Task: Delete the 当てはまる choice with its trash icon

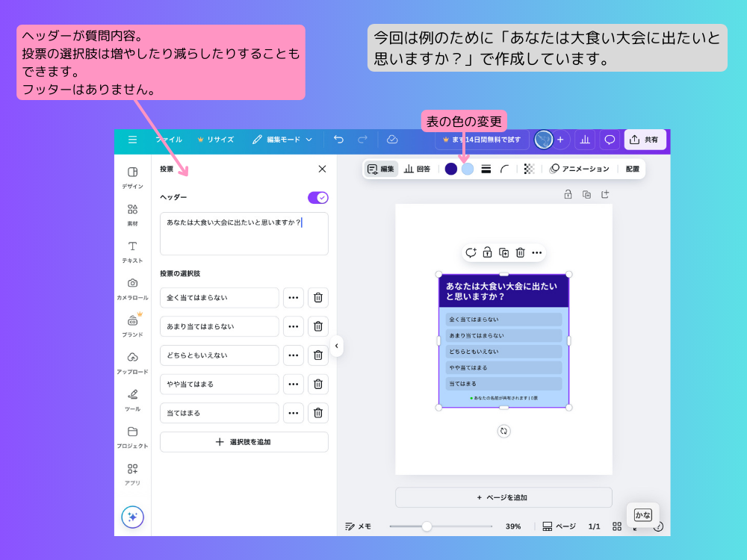Action: click(317, 413)
